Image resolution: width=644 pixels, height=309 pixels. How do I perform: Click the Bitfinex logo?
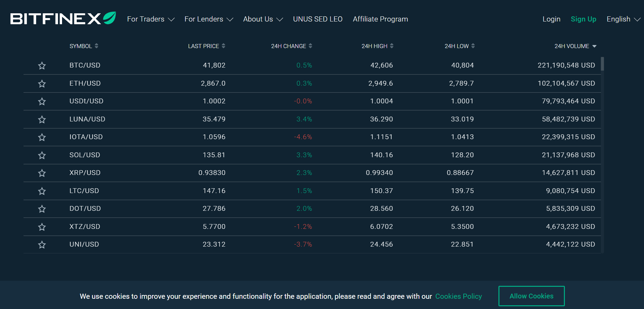coord(63,18)
